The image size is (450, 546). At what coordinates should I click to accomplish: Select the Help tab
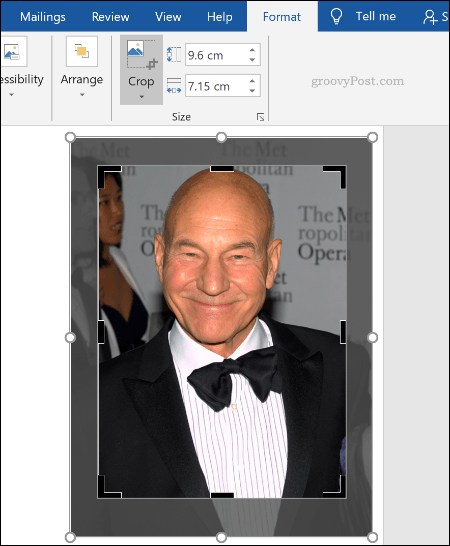pyautogui.click(x=219, y=16)
